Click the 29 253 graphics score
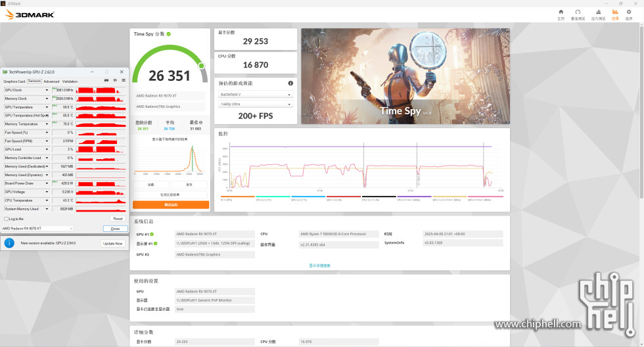This screenshot has width=644, height=347. (256, 41)
